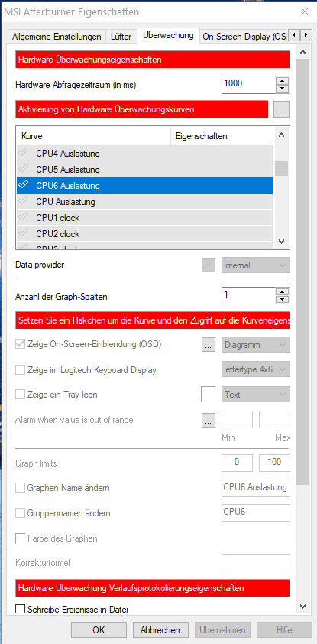
Task: Increase Hardware Abfragezeitraum with the up arrow
Action: point(282,81)
